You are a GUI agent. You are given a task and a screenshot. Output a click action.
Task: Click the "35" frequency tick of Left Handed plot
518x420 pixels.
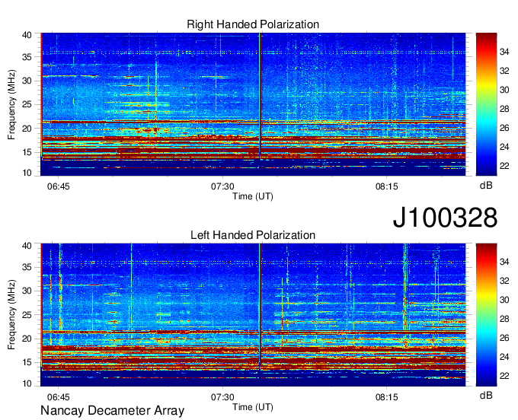[x=27, y=267]
